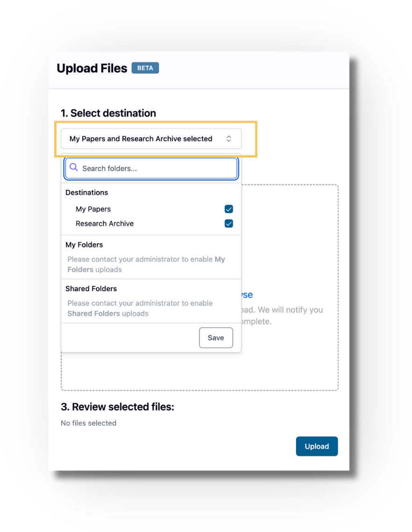Click the Select destination step heading
This screenshot has height=532, width=412.
click(x=108, y=113)
